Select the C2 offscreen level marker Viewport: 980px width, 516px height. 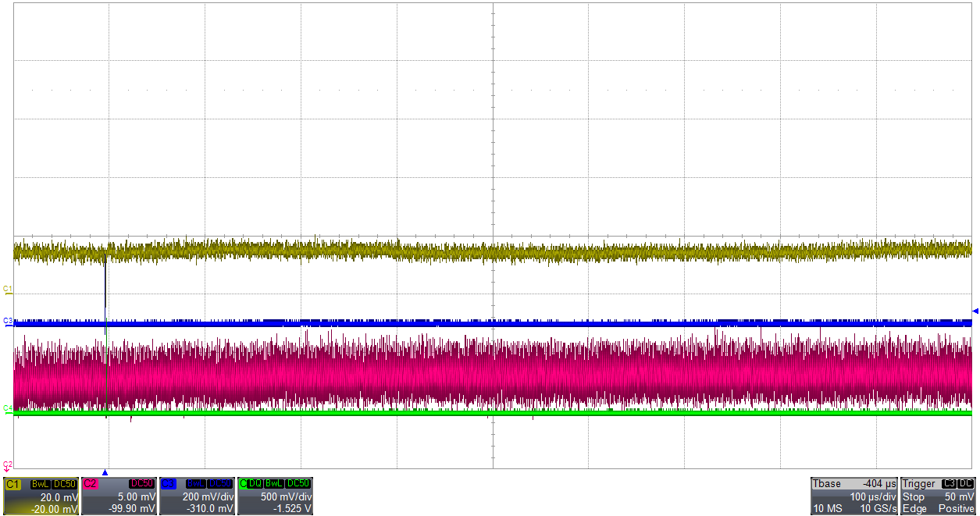click(x=8, y=465)
